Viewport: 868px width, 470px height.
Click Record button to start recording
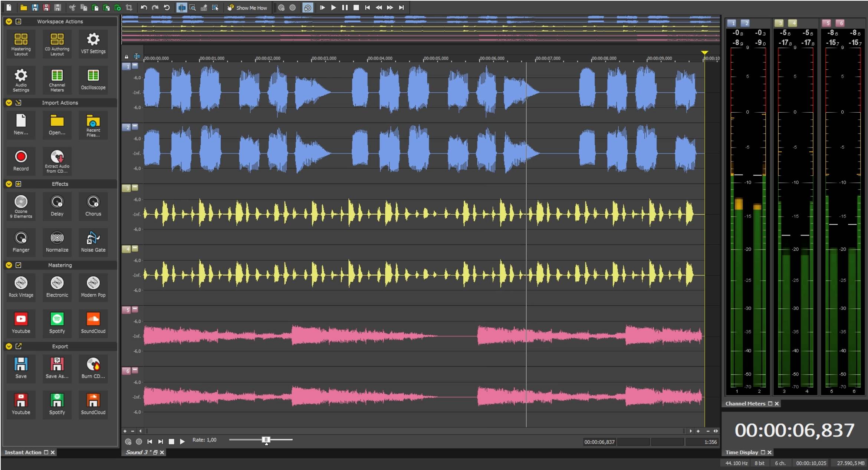pyautogui.click(x=20, y=159)
